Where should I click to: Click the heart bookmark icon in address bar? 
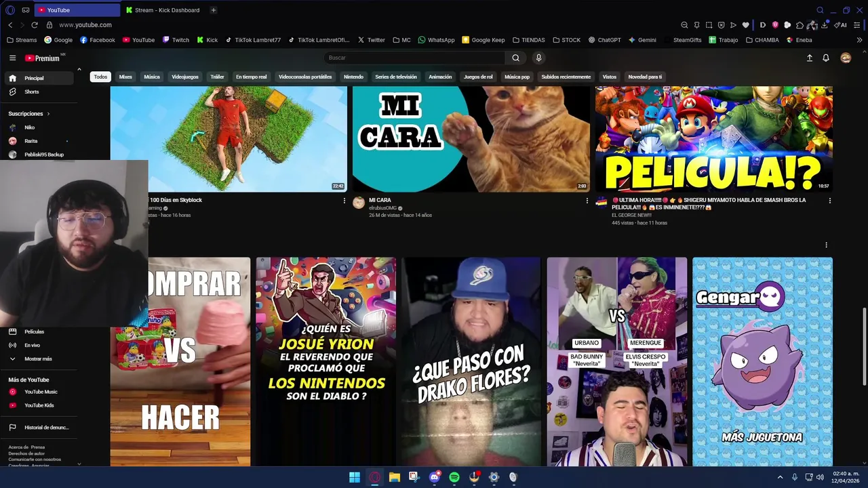click(x=746, y=25)
